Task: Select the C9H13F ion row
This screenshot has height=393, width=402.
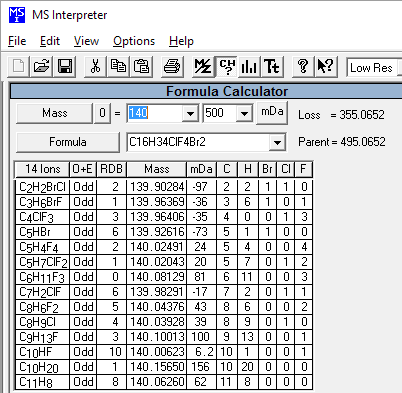Action: (x=164, y=337)
